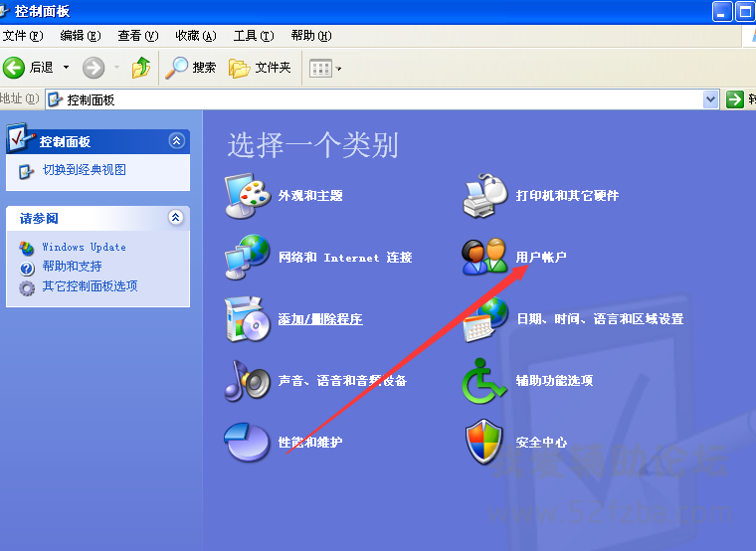The height and width of the screenshot is (551, 756).
Task: Click the 切换到经典视图 small icon
Action: 26,172
